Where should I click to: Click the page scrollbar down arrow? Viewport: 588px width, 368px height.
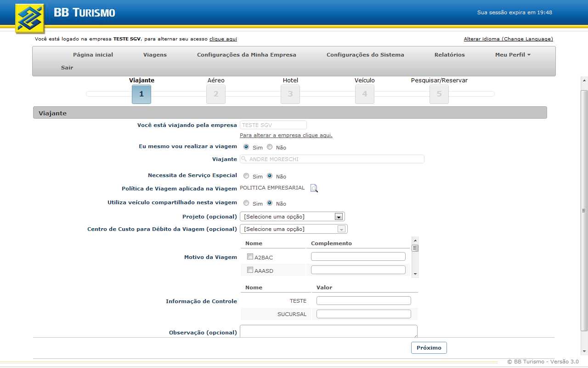[x=584, y=352]
